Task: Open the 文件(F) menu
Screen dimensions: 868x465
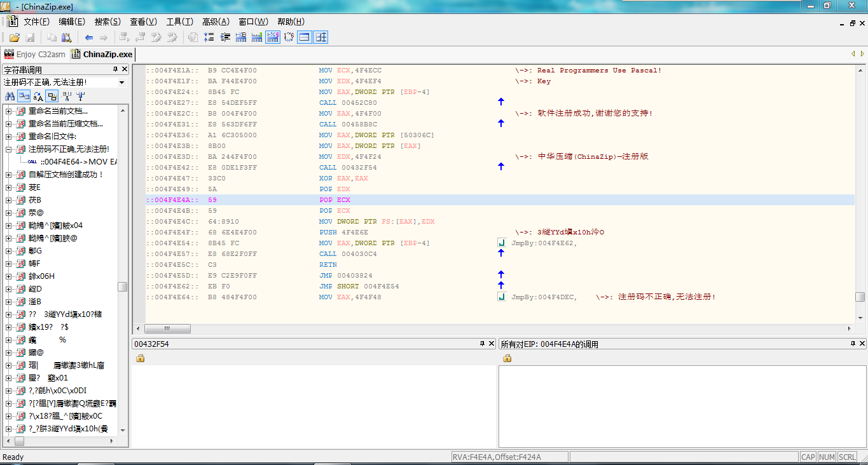Action: click(x=37, y=22)
